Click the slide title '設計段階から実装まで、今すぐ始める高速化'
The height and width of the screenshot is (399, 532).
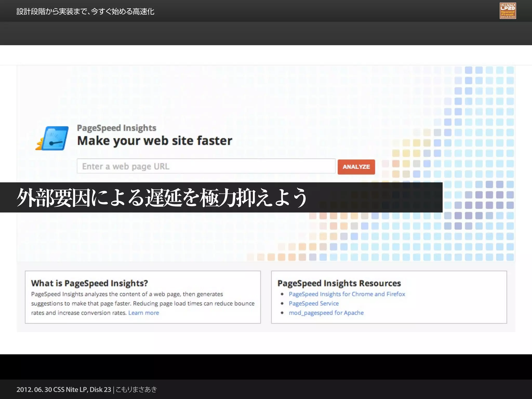click(x=85, y=12)
